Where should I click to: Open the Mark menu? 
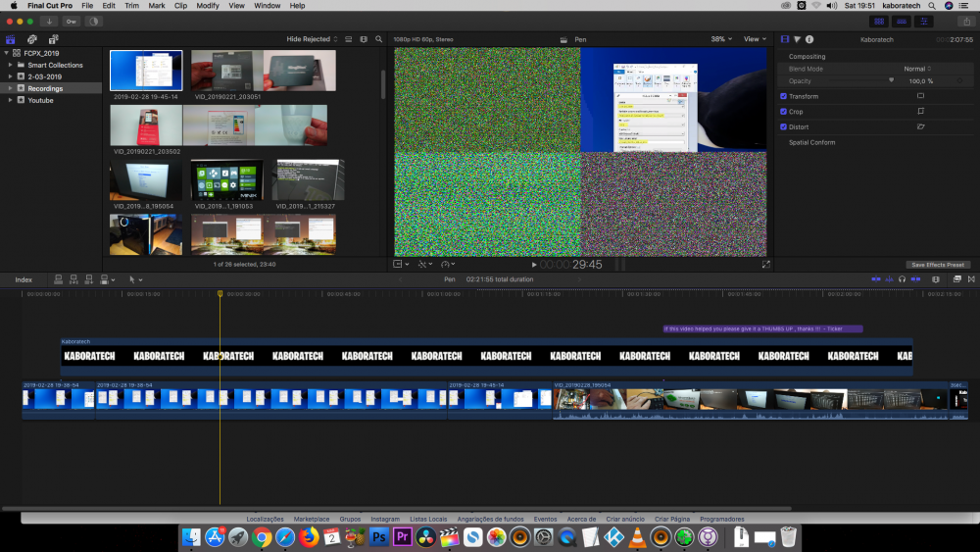pyautogui.click(x=156, y=6)
